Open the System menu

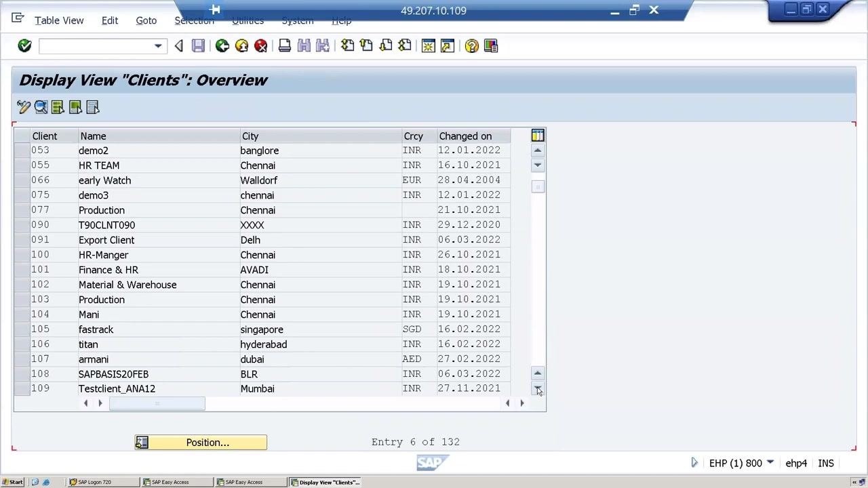pyautogui.click(x=298, y=20)
